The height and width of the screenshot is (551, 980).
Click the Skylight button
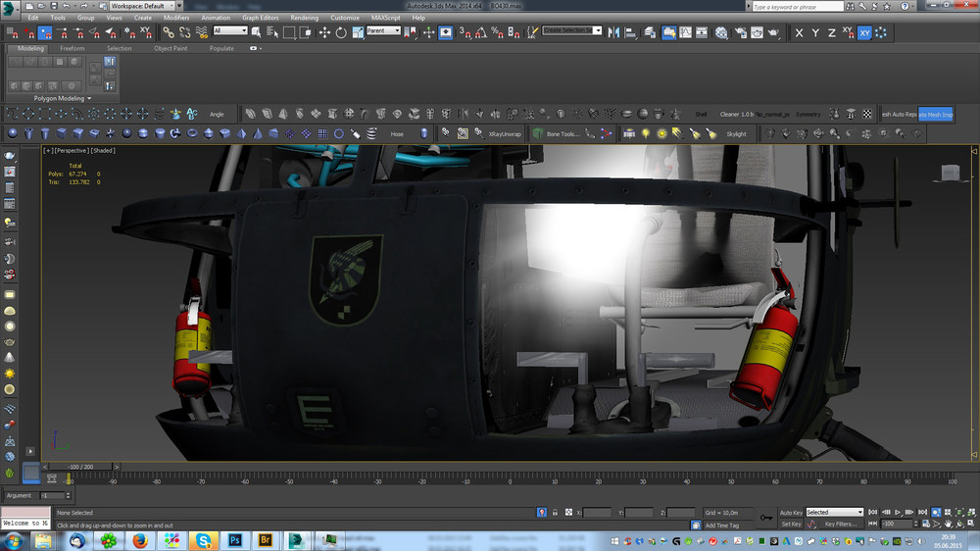coord(736,133)
